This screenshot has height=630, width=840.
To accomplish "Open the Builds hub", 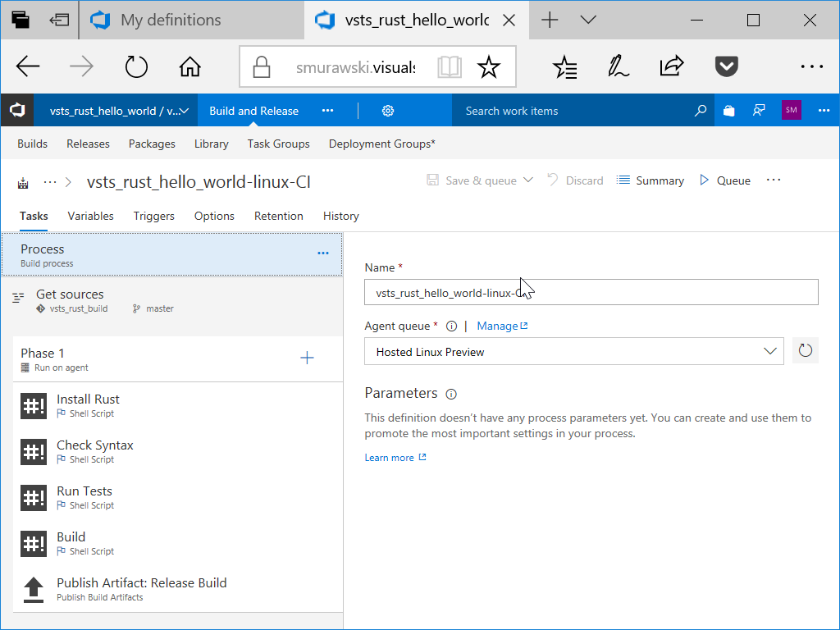I will click(x=32, y=144).
